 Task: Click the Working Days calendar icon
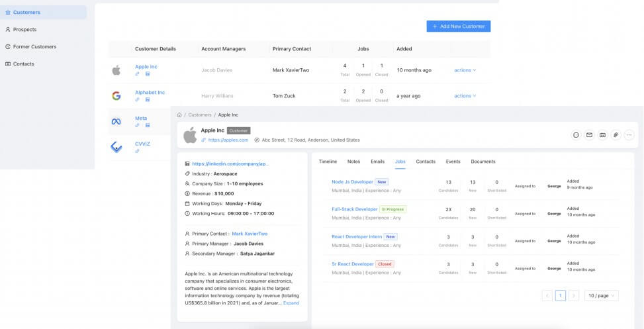point(188,204)
